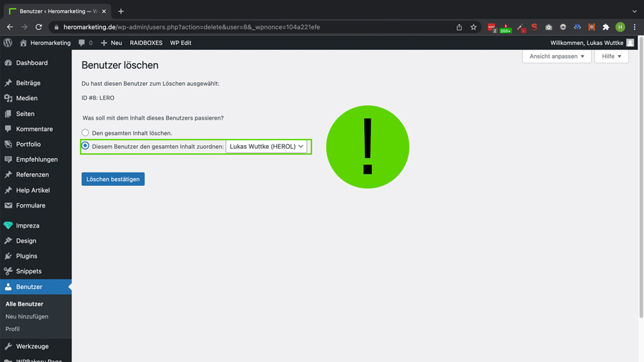Open the Chrome extensions puzzle icon
Screen dimensions: 644x362
pos(606,27)
